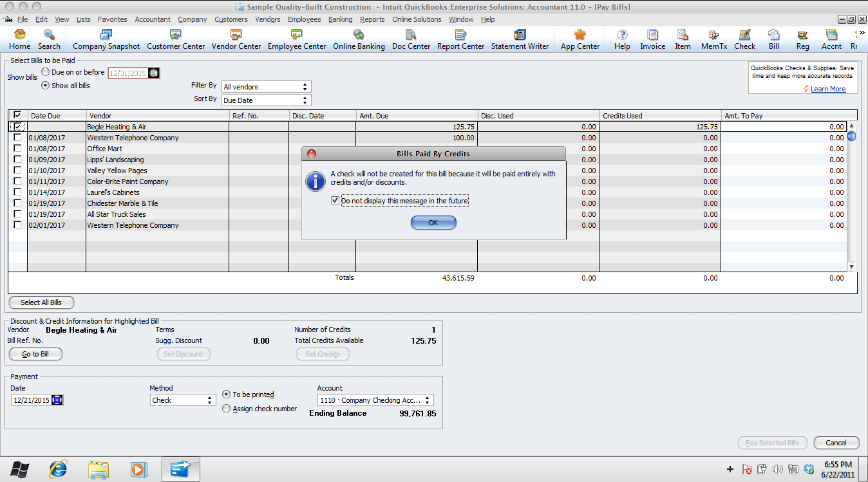Click the volume icon in system tray
The height and width of the screenshot is (482, 868).
tap(777, 469)
